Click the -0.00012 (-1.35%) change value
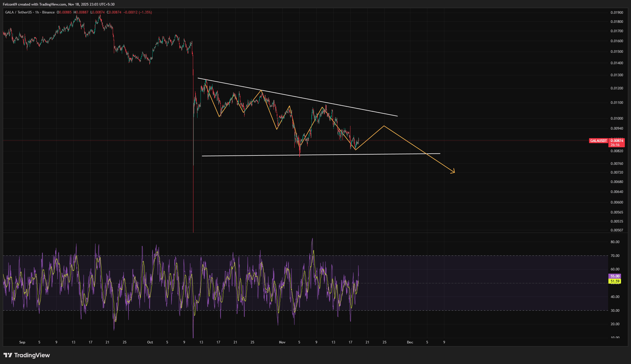This screenshot has height=364, width=631. tap(138, 12)
